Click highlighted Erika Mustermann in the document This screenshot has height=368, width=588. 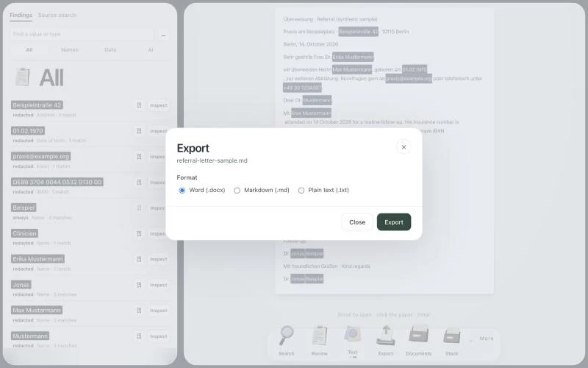(x=353, y=57)
